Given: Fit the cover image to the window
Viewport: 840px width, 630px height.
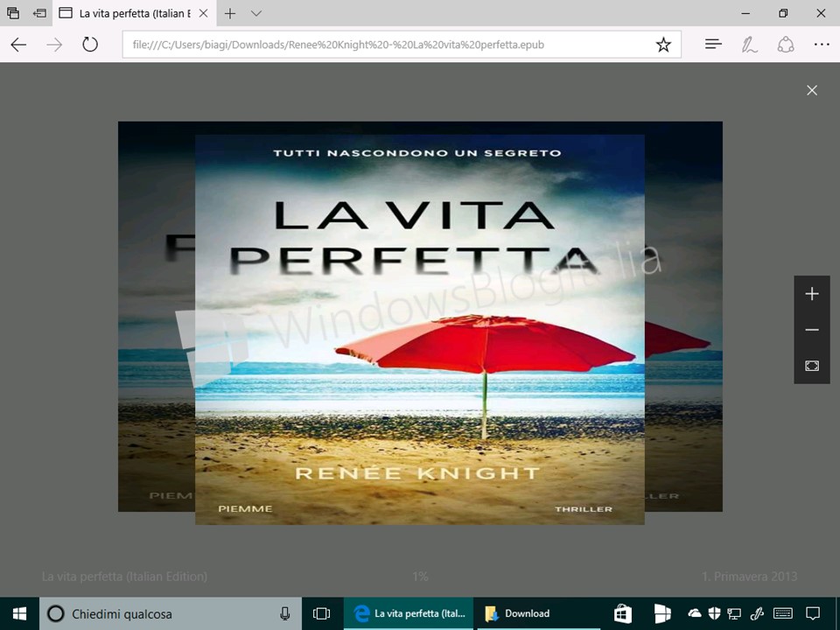Looking at the screenshot, I should point(812,366).
